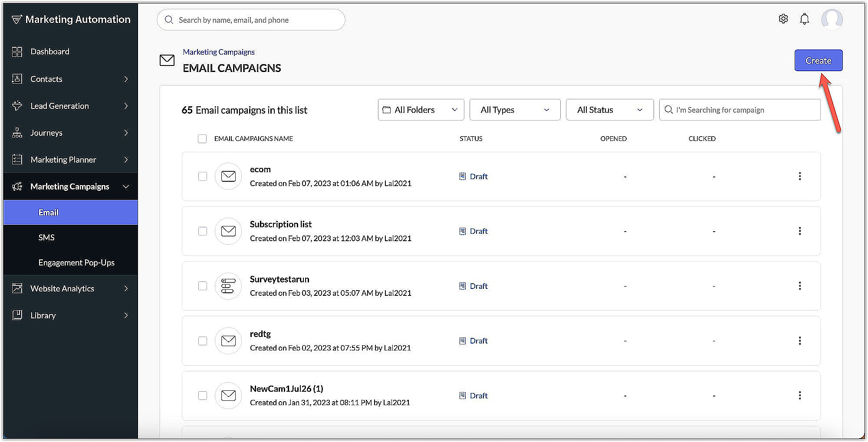The width and height of the screenshot is (868, 442).
Task: Open the All Status dropdown
Action: tap(610, 110)
